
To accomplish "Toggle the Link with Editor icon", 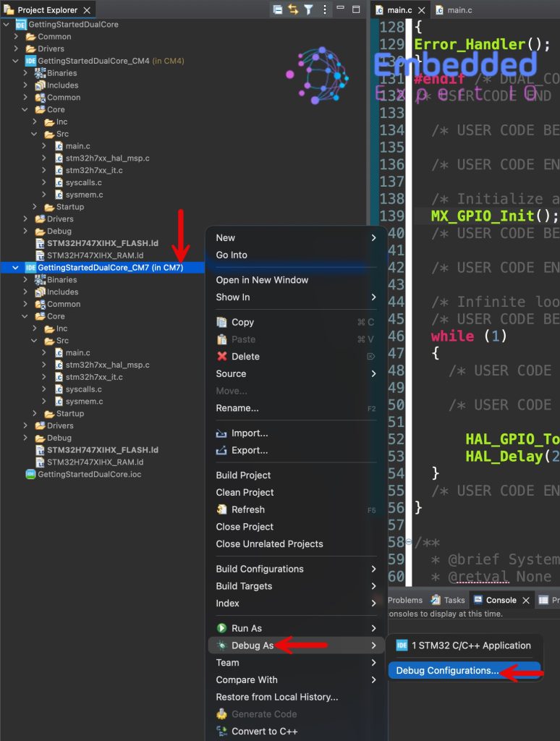I will 293,9.
